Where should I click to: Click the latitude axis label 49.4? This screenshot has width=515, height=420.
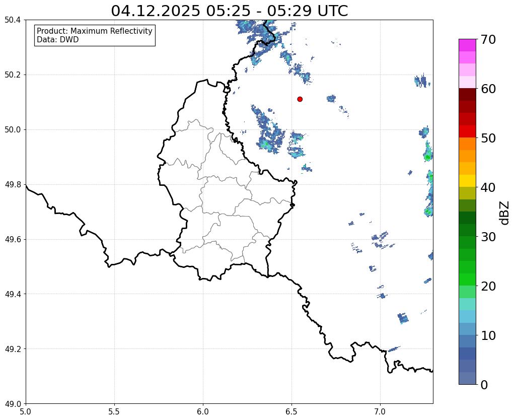(x=13, y=294)
